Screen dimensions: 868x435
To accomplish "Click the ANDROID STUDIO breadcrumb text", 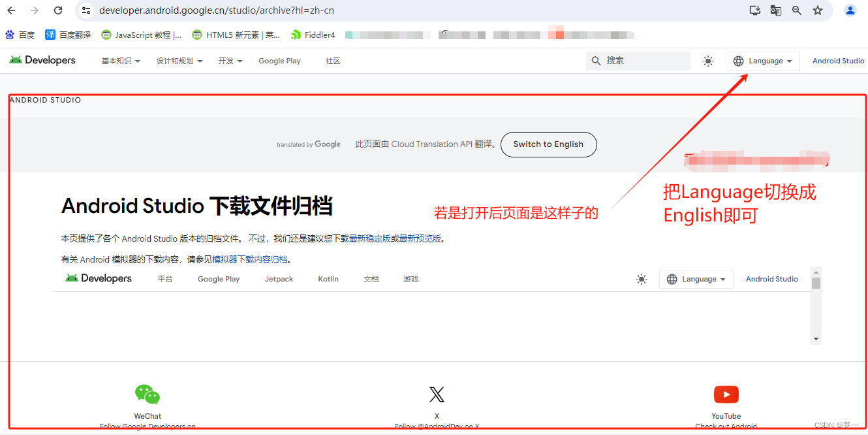I will pos(45,100).
